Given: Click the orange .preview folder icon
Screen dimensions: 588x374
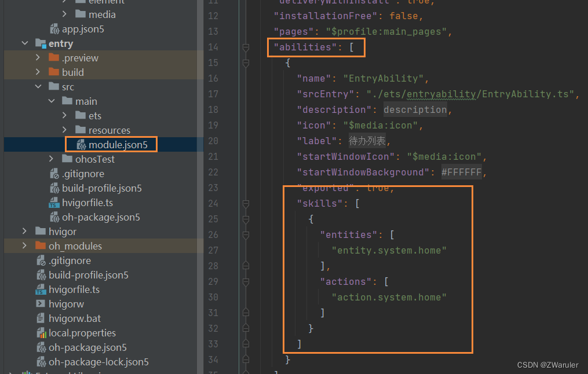Looking at the screenshot, I should click(54, 58).
